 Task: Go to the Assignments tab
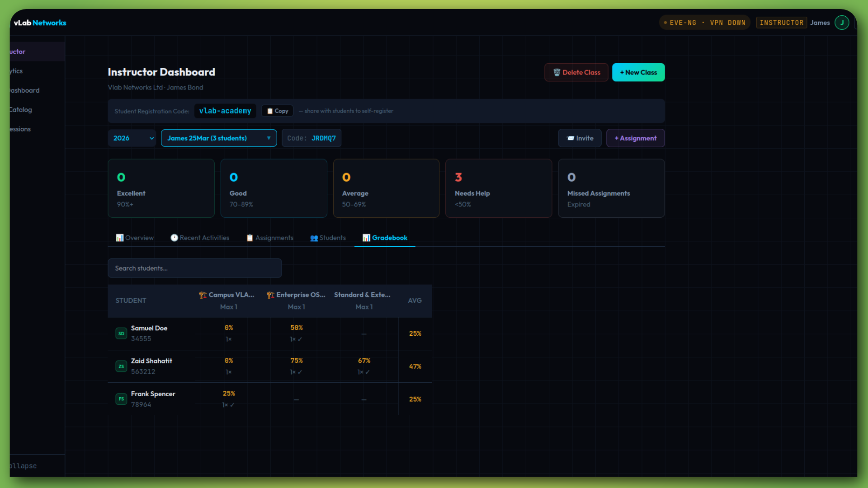(x=270, y=238)
